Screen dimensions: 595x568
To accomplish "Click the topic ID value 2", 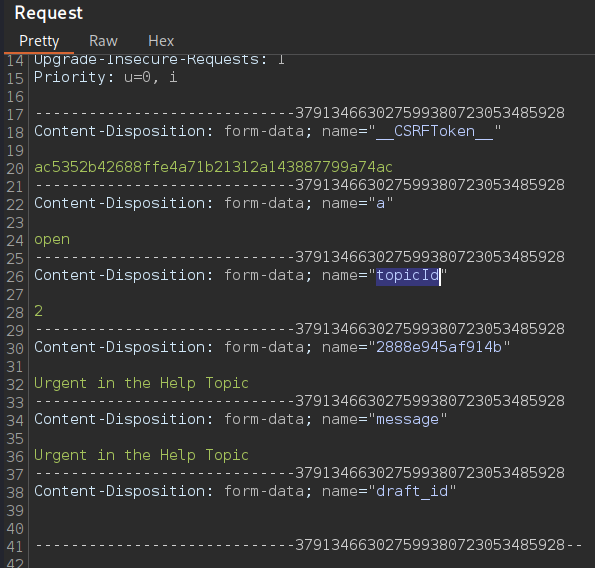I will pyautogui.click(x=38, y=311).
